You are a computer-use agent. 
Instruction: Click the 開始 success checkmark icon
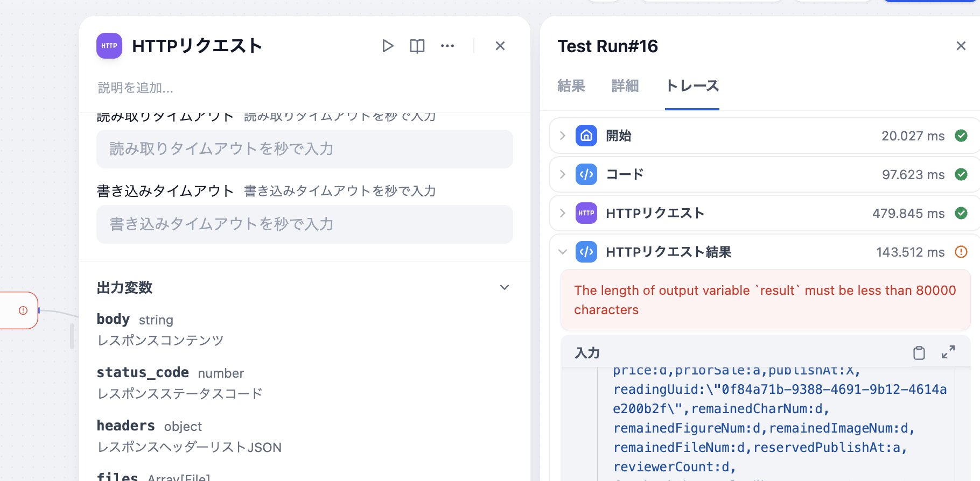[961, 136]
